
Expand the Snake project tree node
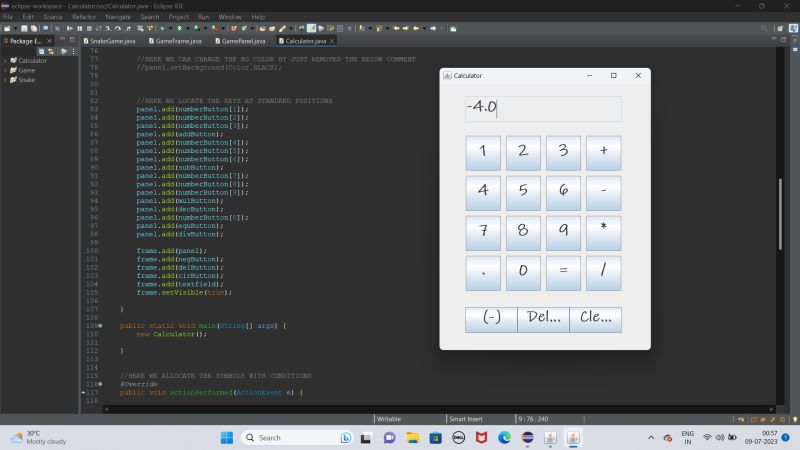5,80
